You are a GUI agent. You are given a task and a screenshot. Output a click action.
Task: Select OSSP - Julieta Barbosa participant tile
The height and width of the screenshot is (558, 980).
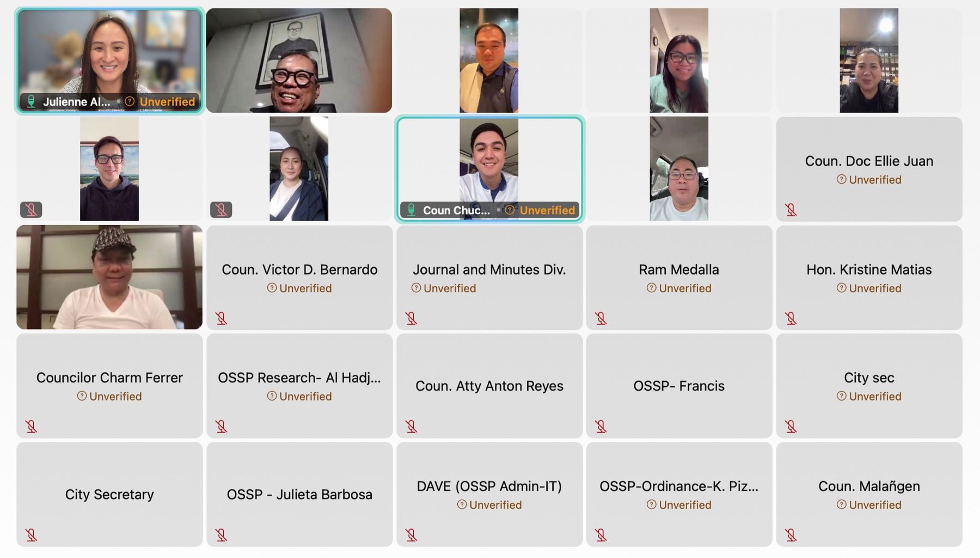[x=299, y=494]
